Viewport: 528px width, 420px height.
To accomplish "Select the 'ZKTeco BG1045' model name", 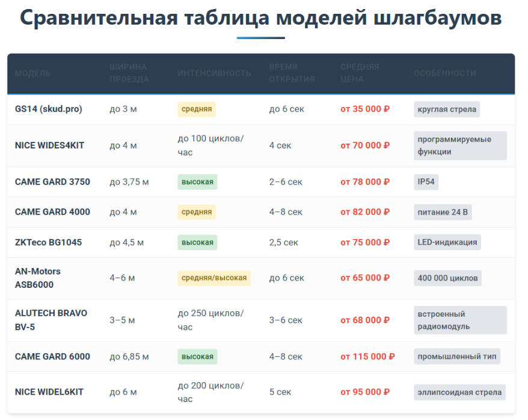I will pos(48,242).
